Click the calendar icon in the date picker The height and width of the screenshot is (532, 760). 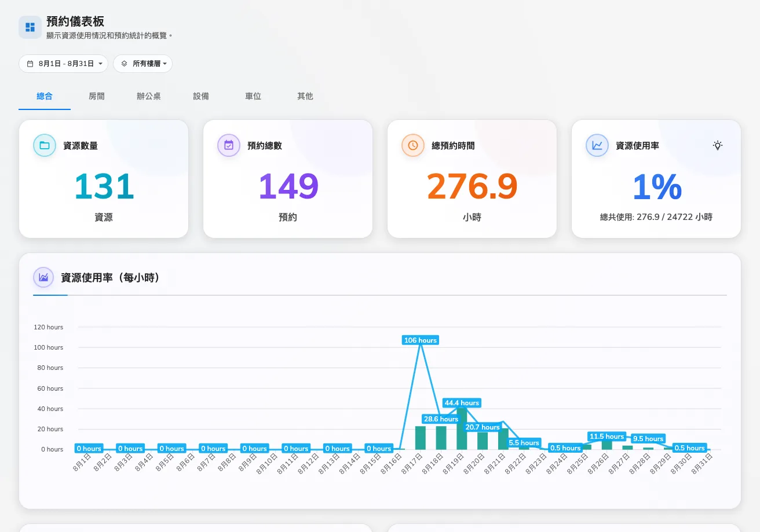30,64
